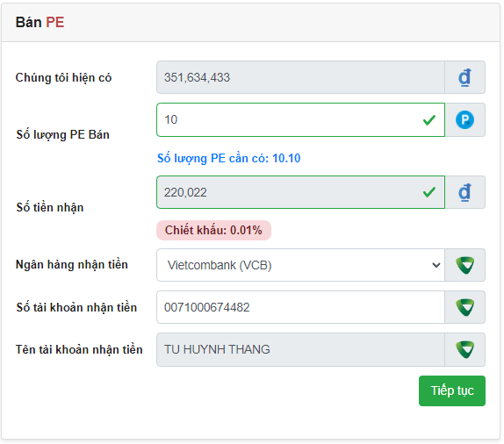The width and height of the screenshot is (504, 444).
Task: Click the account name field TU HUYNH THANG
Action: [x=300, y=349]
